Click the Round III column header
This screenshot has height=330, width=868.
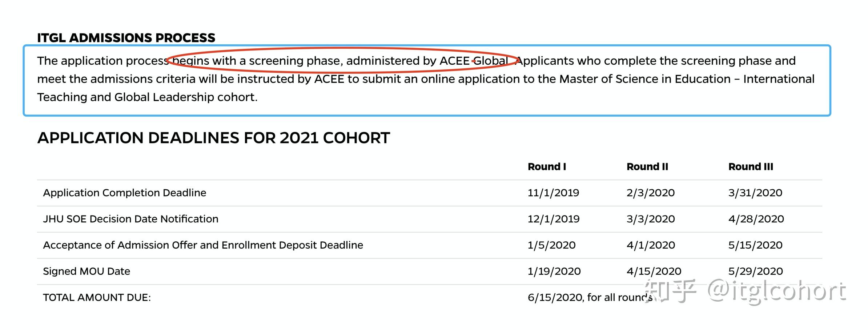(750, 167)
